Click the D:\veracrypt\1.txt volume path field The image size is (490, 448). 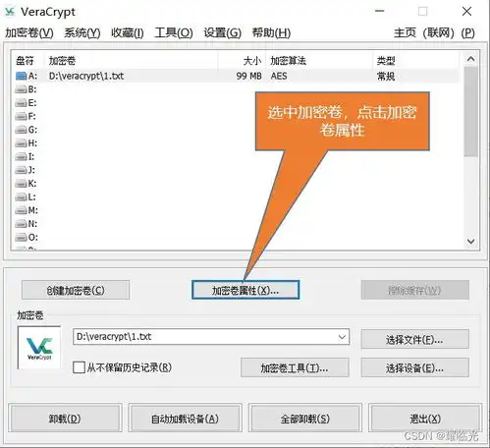pyautogui.click(x=211, y=337)
